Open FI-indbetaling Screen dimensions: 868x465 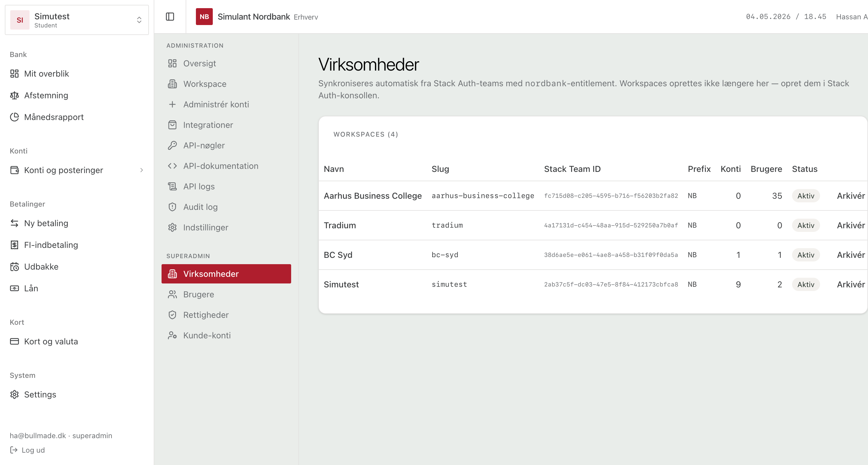51,245
